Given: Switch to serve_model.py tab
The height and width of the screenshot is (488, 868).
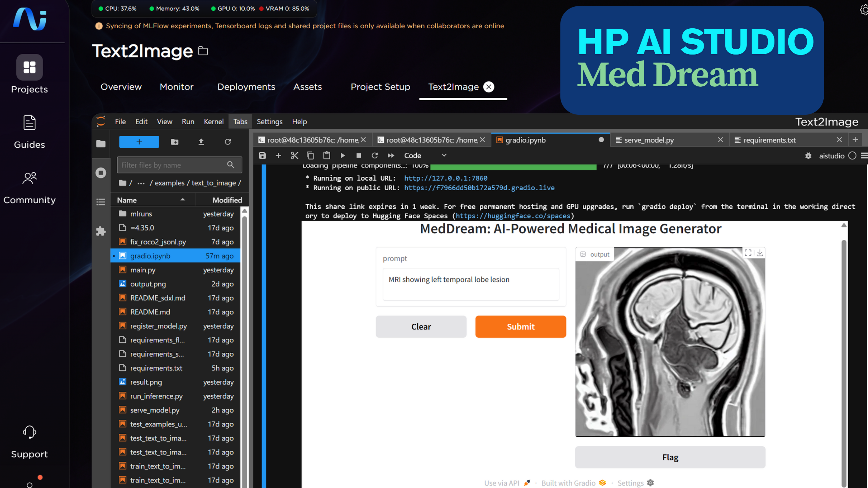Looking at the screenshot, I should point(649,140).
